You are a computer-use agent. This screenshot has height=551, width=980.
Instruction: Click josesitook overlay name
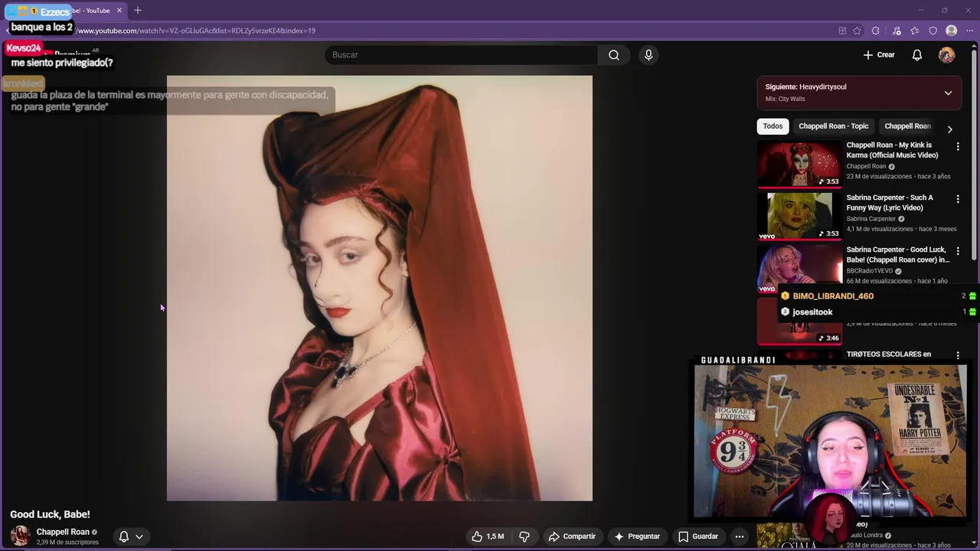click(x=812, y=312)
